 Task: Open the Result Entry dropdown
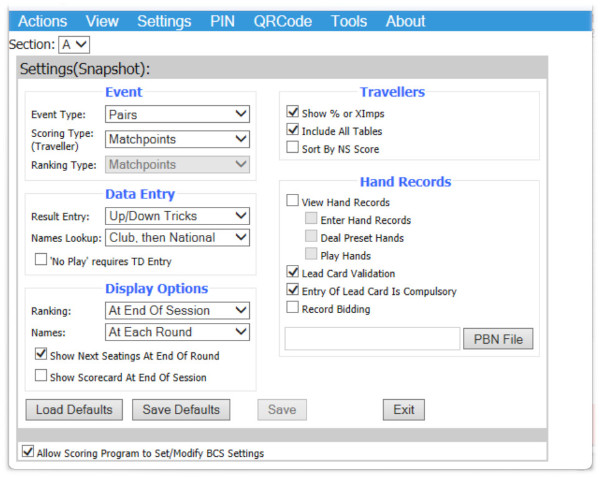click(x=177, y=215)
